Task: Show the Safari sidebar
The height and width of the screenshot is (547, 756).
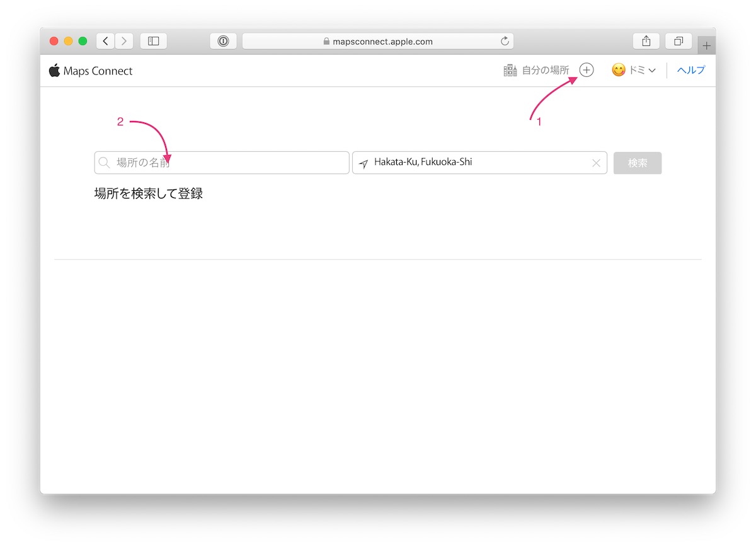Action: [153, 41]
